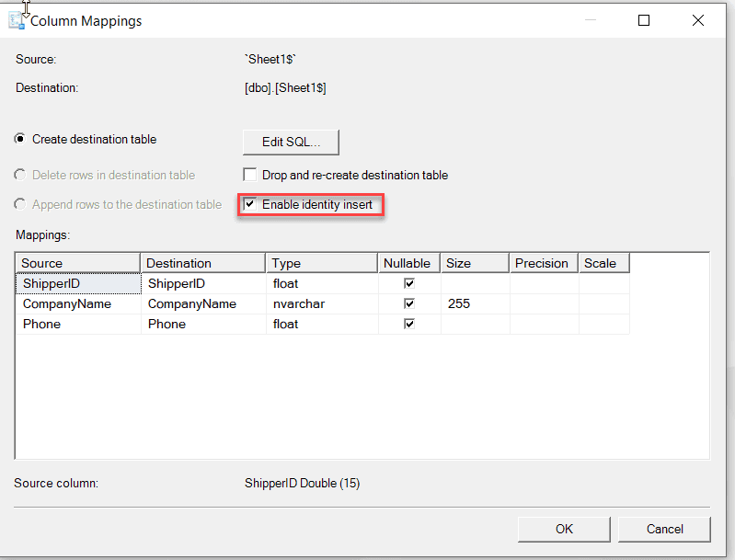735x560 pixels.
Task: Uncheck Enable identity insert checkbox
Action: coord(249,204)
